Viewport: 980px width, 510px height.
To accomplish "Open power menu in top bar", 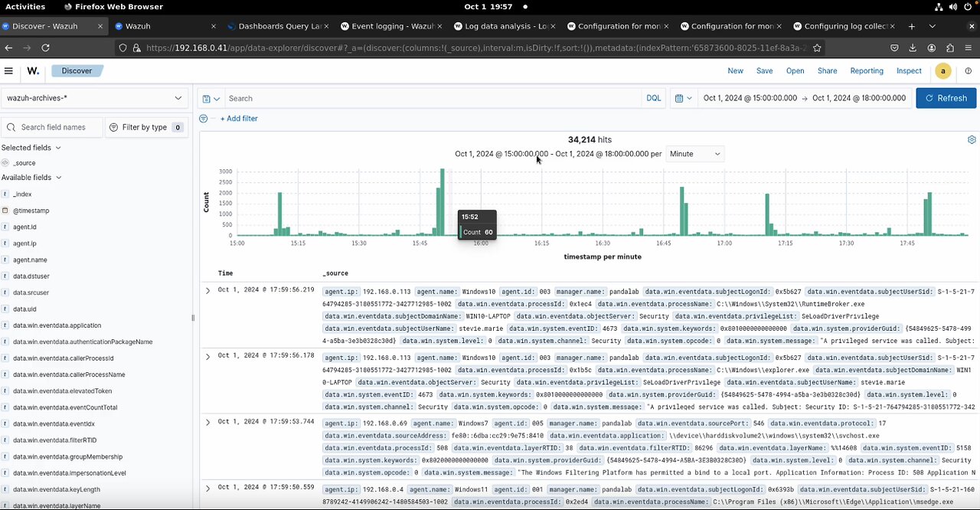I will pyautogui.click(x=968, y=6).
